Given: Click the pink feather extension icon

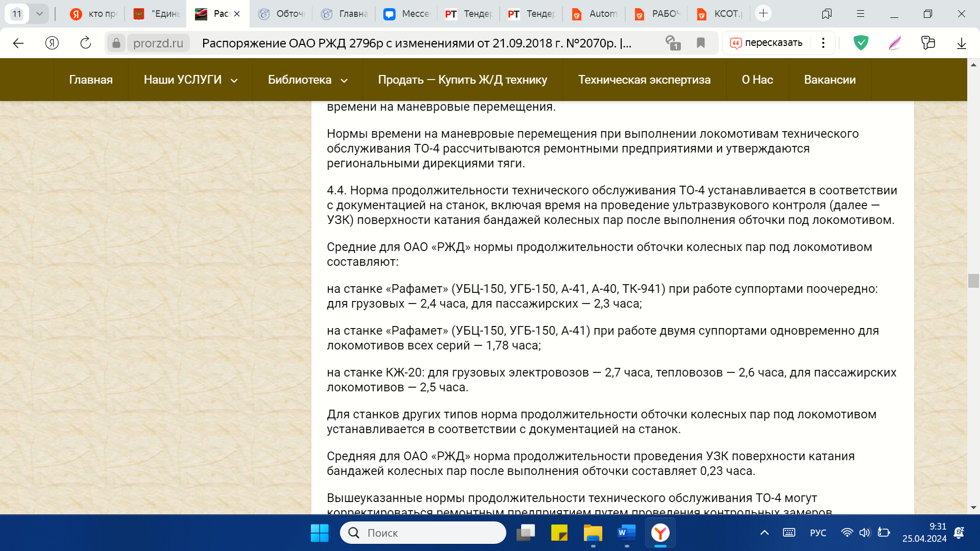Looking at the screenshot, I should 894,43.
